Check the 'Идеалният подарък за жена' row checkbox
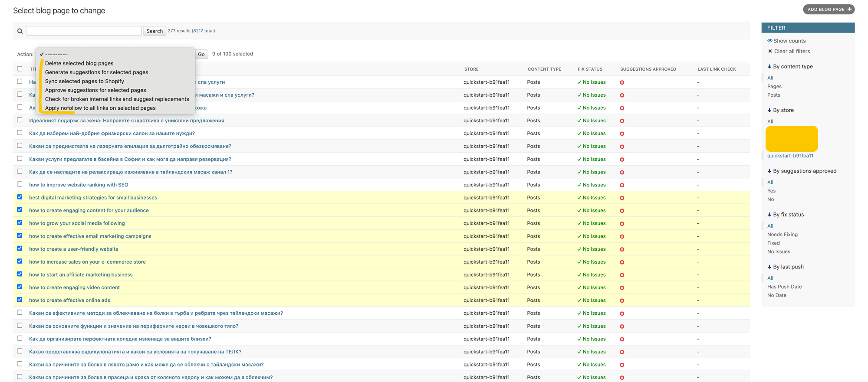868x382 pixels. pos(20,120)
